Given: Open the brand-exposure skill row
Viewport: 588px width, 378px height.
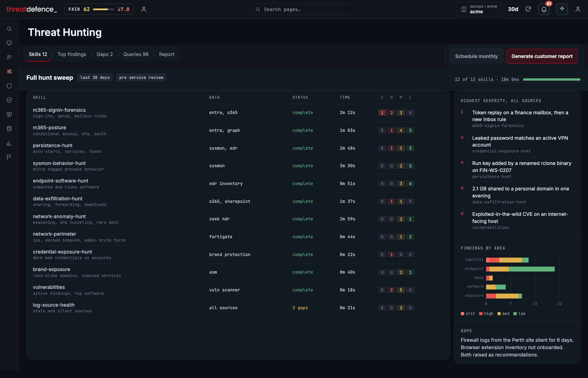Looking at the screenshot, I should (x=238, y=272).
